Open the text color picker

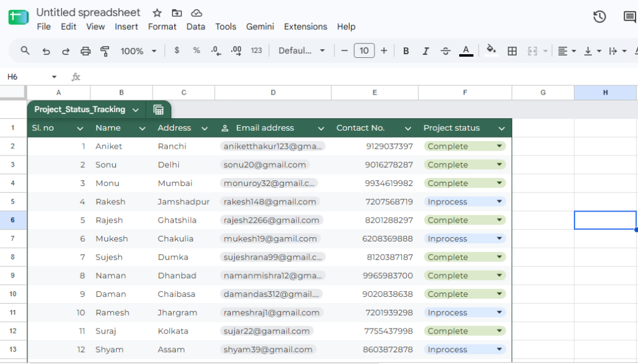pyautogui.click(x=466, y=51)
